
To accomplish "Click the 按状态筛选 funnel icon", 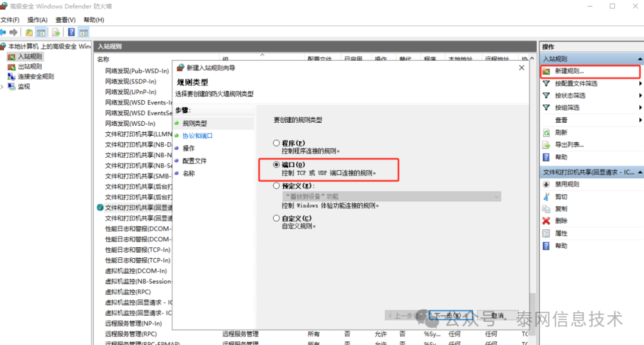I will [546, 95].
